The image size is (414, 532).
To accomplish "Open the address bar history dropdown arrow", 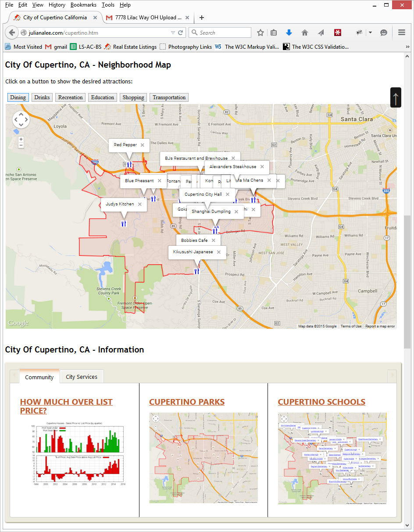I will [x=172, y=32].
